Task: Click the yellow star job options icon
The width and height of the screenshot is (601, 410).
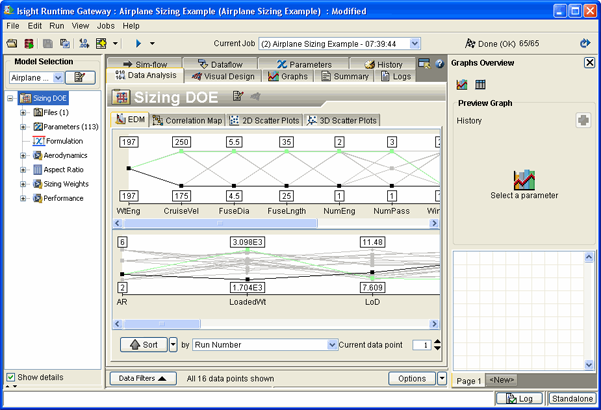Action: [x=102, y=43]
